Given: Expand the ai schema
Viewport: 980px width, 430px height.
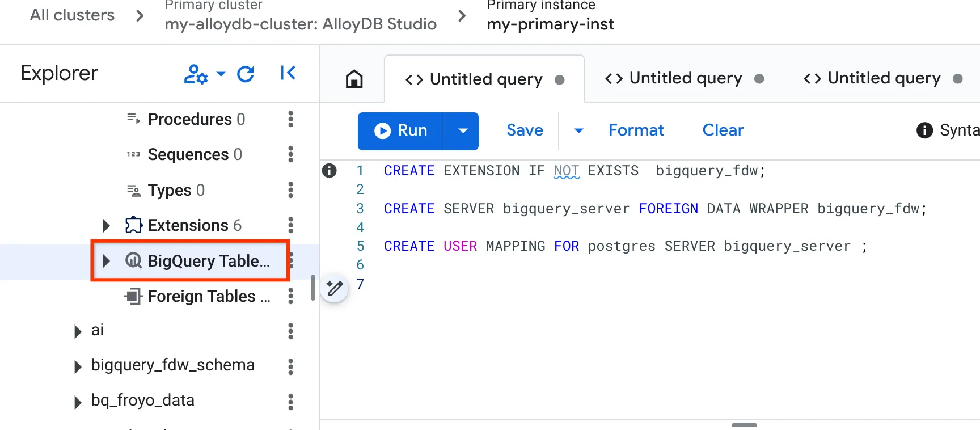Looking at the screenshot, I should point(78,331).
